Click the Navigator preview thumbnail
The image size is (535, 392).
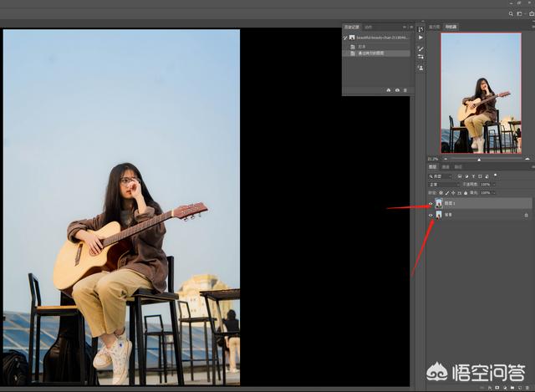(481, 93)
